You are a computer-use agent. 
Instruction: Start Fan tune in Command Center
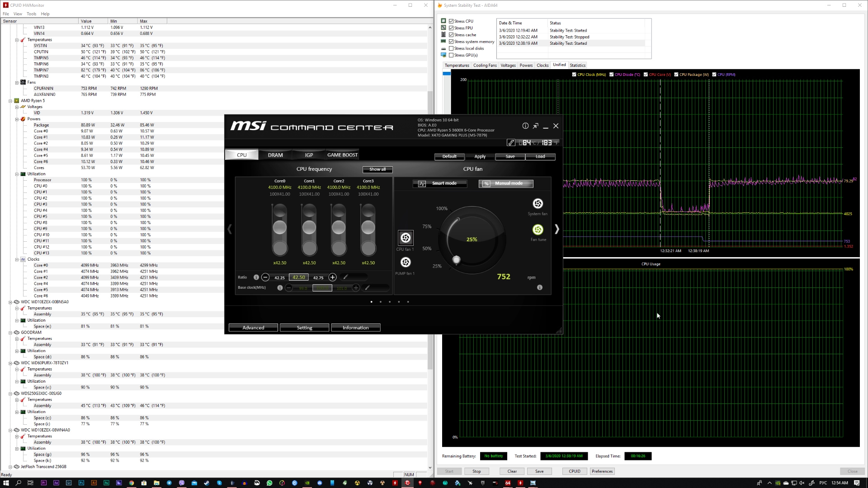coord(538,230)
